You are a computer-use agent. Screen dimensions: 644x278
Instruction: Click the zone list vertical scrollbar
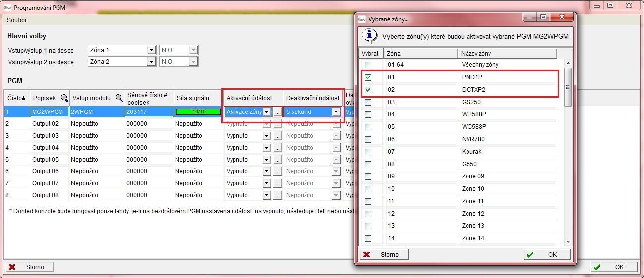point(568,149)
